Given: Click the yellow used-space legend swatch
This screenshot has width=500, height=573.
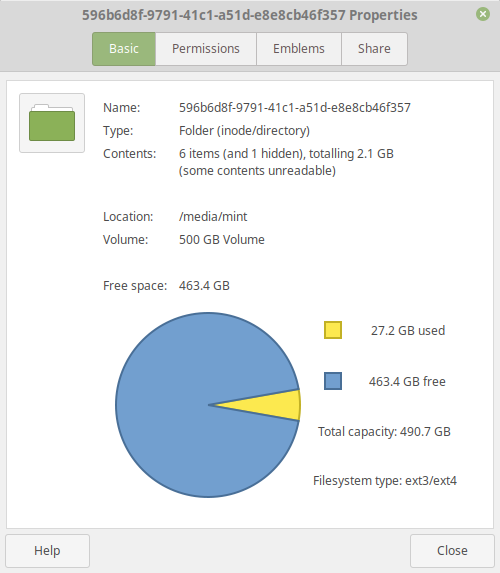Looking at the screenshot, I should [x=333, y=330].
